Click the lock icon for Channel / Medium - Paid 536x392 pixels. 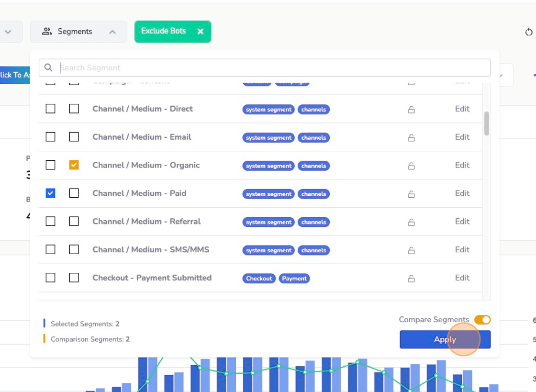click(411, 194)
